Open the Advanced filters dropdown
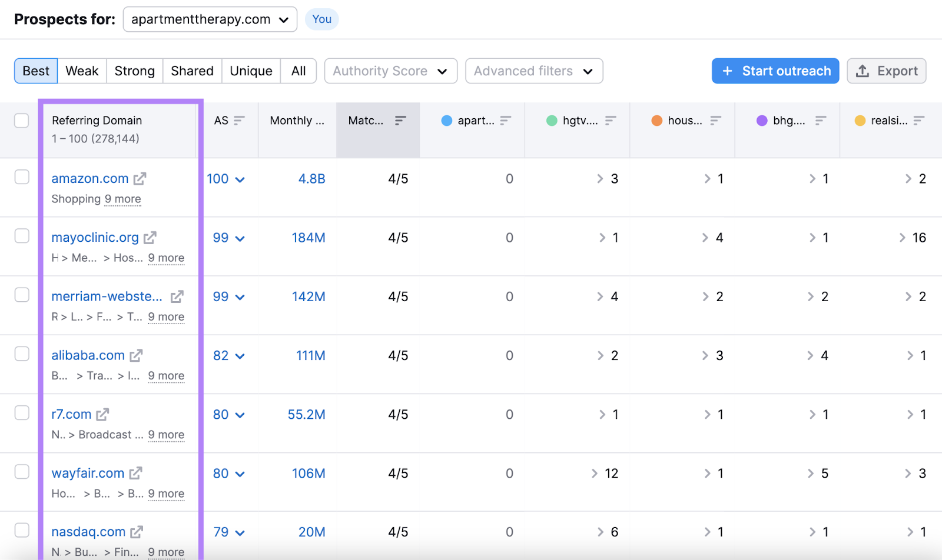Viewport: 942px width, 560px height. tap(533, 71)
